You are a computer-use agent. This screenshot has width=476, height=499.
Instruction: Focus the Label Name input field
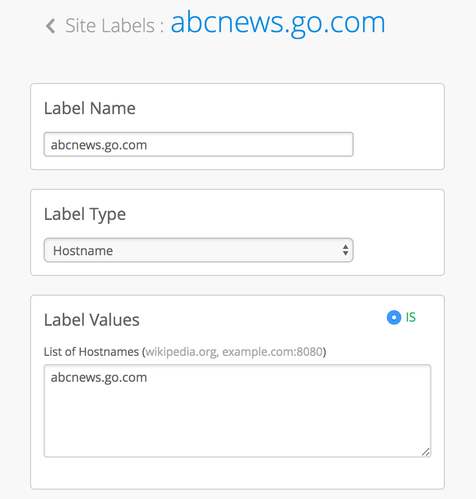pos(198,144)
